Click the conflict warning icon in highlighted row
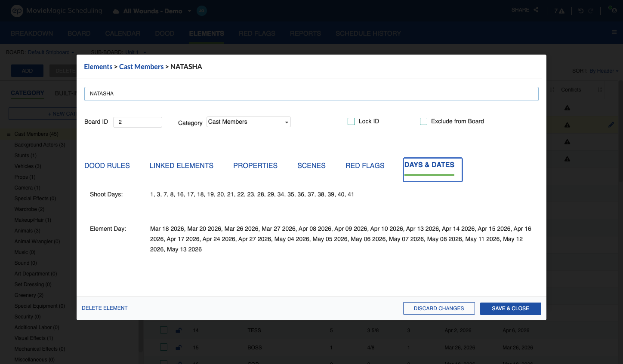Image resolution: width=623 pixels, height=364 pixels. tap(567, 125)
